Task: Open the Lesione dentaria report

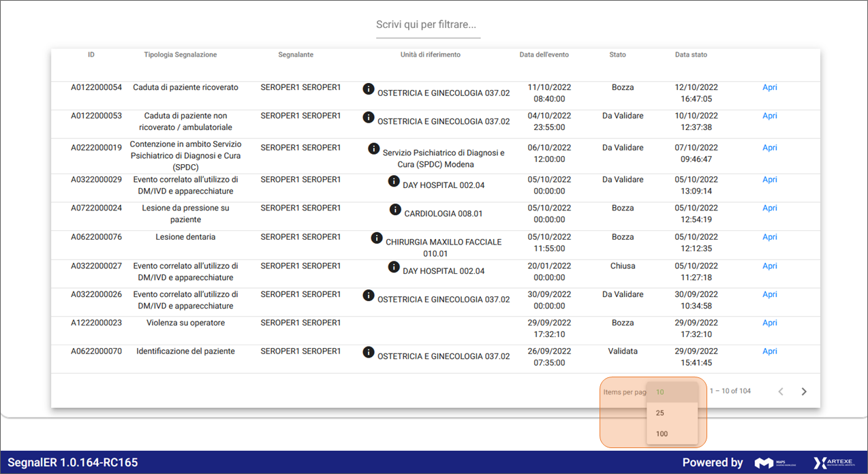Action: 769,237
